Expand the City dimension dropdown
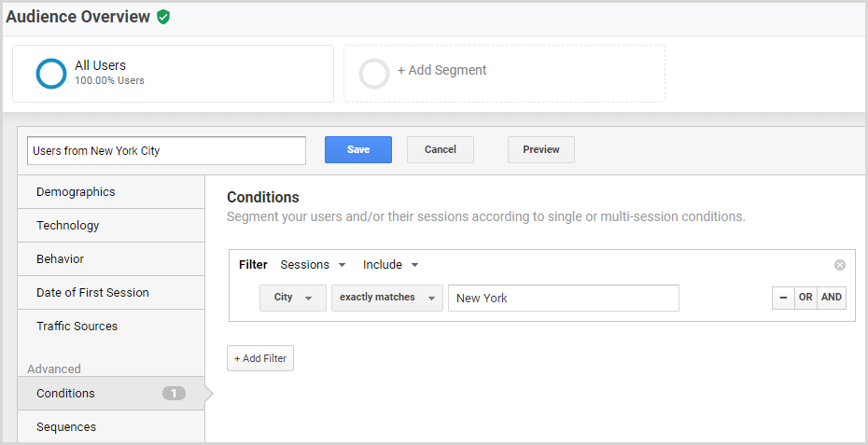Screen dimensions: 868x445 pyautogui.click(x=293, y=298)
